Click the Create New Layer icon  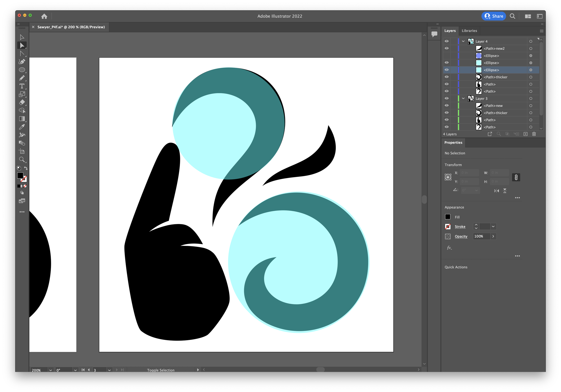pos(525,134)
